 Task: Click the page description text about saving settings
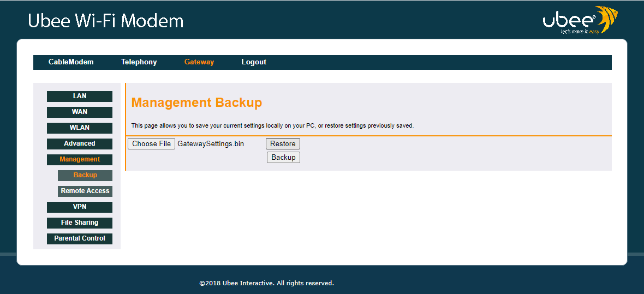pyautogui.click(x=272, y=125)
